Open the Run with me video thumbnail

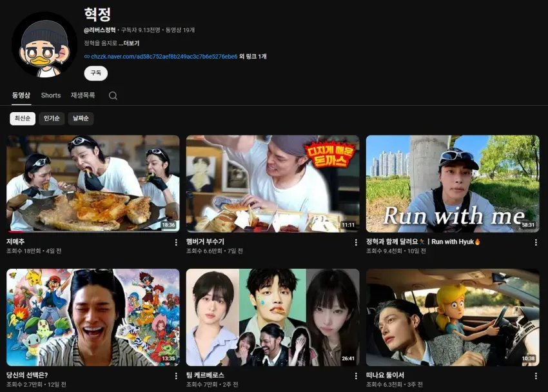pyautogui.click(x=453, y=184)
